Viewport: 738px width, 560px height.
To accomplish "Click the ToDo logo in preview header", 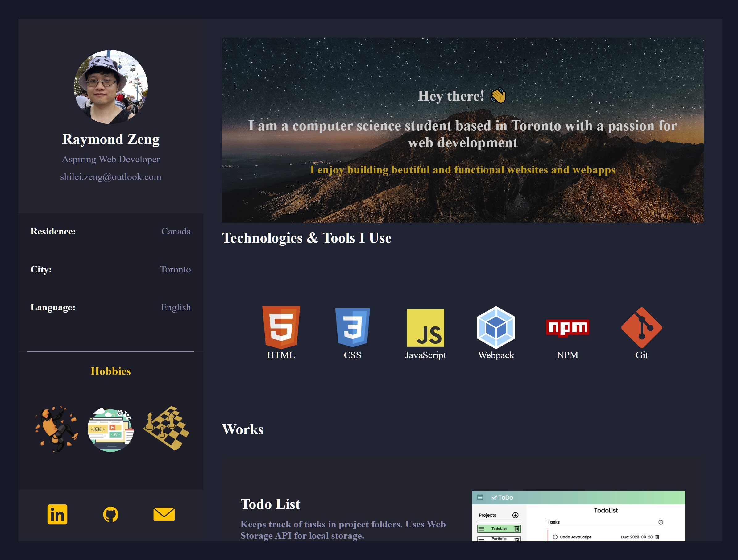I will point(503,497).
